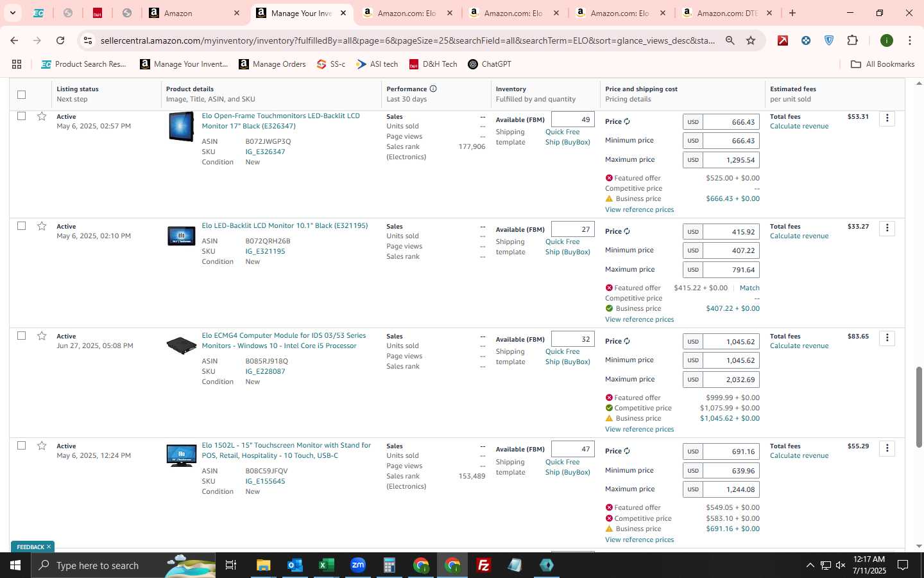The width and height of the screenshot is (924, 578).
Task: Click the Performance info icon
Action: point(433,89)
